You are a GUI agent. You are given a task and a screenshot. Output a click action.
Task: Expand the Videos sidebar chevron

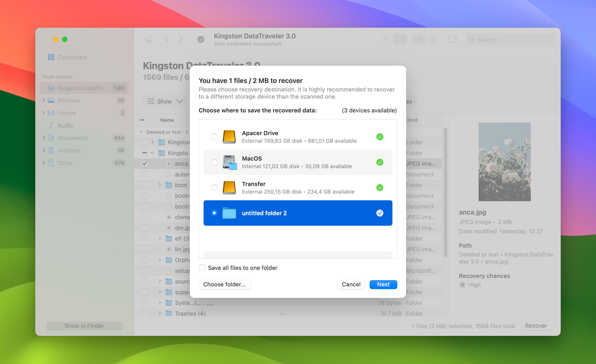pos(44,113)
